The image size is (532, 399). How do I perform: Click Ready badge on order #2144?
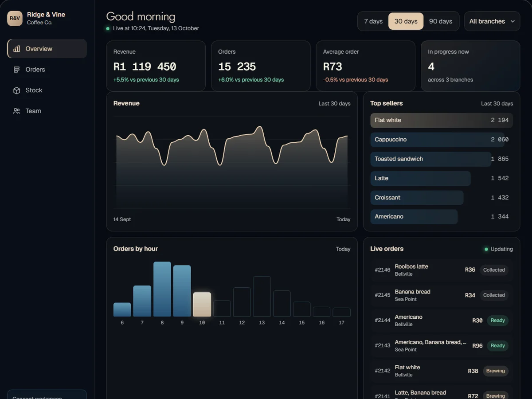[497, 321]
